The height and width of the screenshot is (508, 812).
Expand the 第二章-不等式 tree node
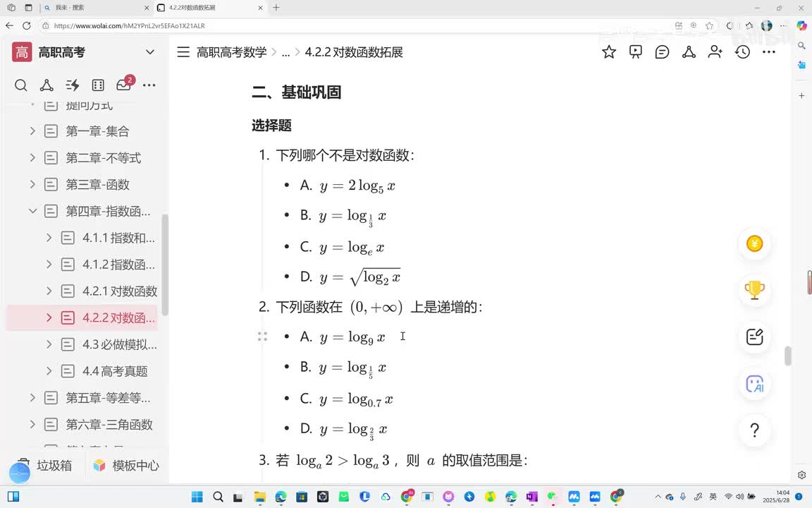pyautogui.click(x=32, y=157)
